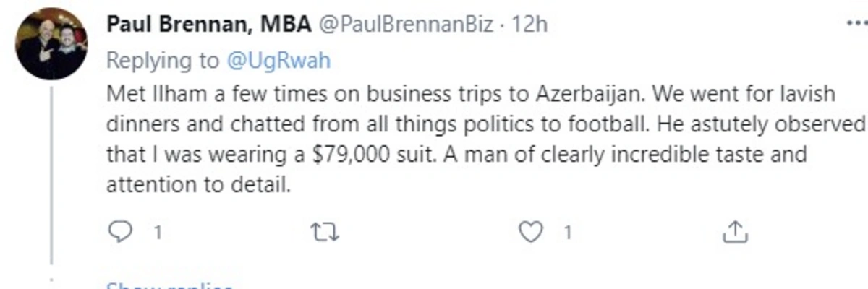Screen dimensions: 868x289
Task: Expand the Show replies link
Action: (171, 284)
